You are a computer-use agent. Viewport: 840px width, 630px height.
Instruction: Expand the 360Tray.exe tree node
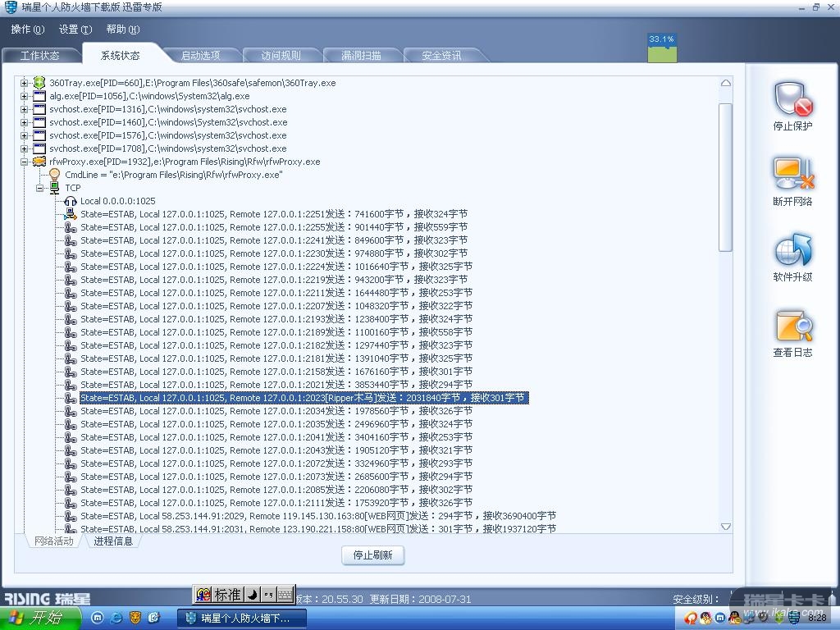[24, 83]
